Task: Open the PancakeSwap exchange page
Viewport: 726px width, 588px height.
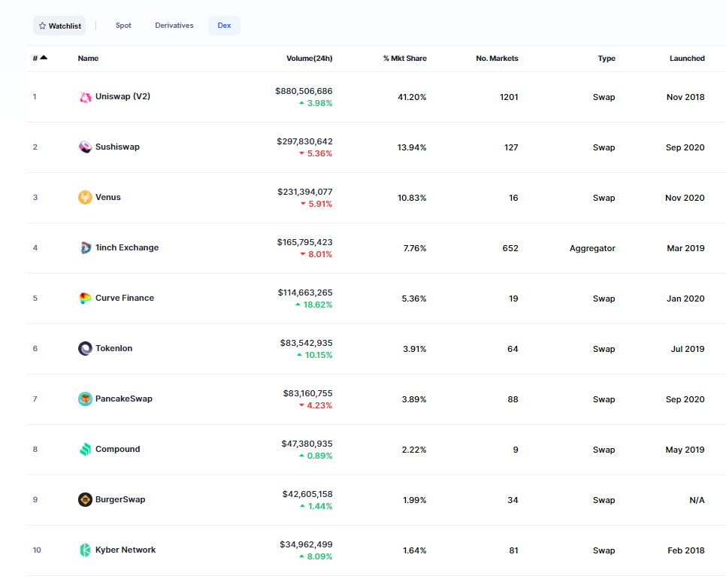Action: 123,399
